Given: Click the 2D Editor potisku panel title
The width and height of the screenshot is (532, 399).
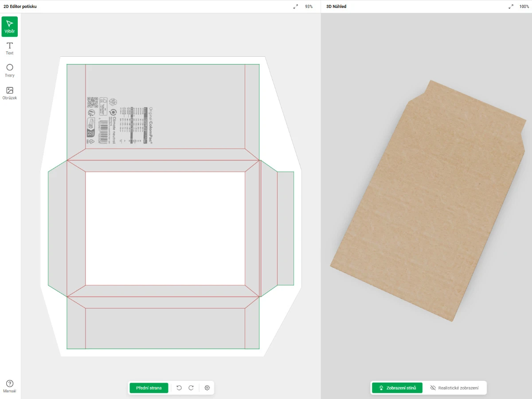Looking at the screenshot, I should pos(20,7).
